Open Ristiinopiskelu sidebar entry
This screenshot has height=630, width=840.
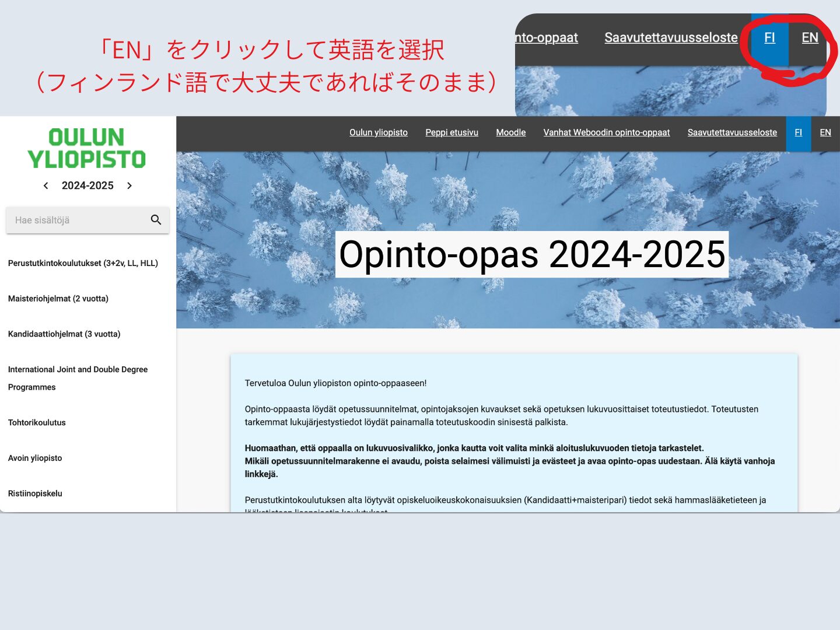coord(35,494)
